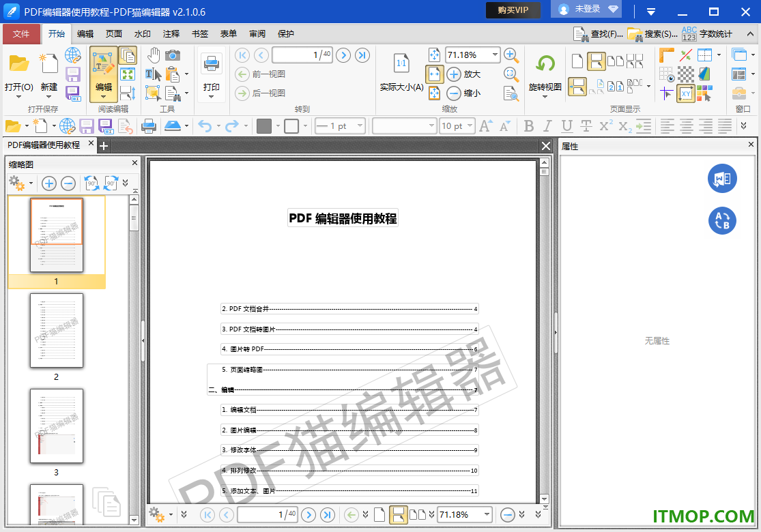
Task: Switch to the 水印 watermark tab
Action: 142,34
